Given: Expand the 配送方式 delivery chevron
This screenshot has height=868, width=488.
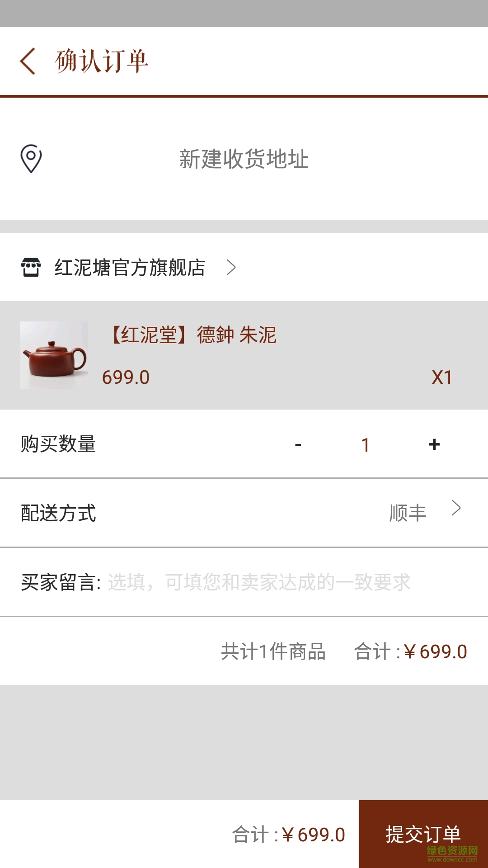Looking at the screenshot, I should (x=456, y=508).
